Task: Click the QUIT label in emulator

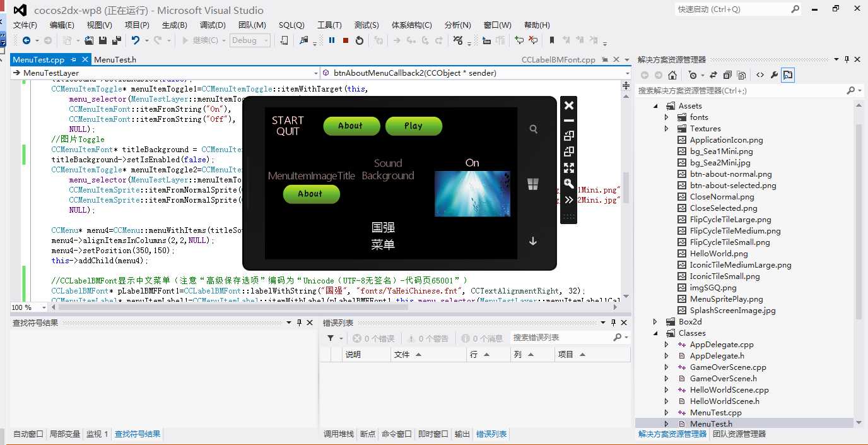Action: pyautogui.click(x=288, y=131)
